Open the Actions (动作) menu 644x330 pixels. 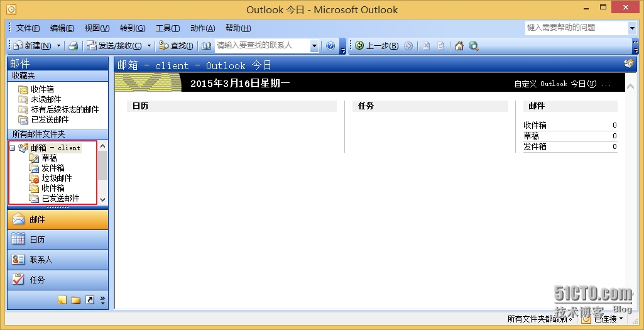203,28
